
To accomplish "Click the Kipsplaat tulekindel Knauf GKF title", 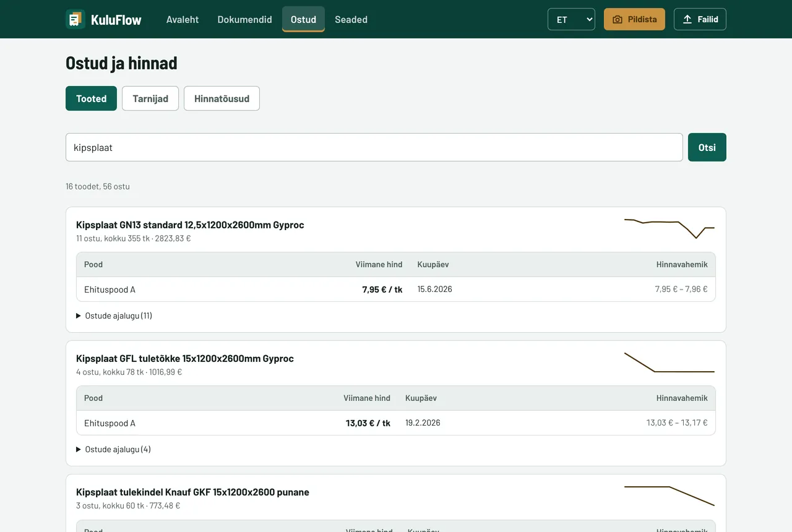I will [x=192, y=492].
